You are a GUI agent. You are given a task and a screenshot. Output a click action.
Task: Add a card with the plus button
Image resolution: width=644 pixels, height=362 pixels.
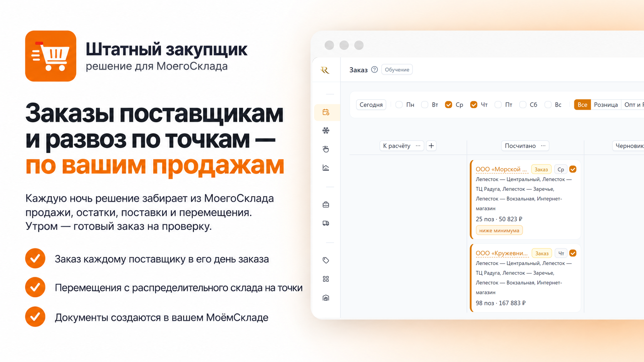coord(431,146)
